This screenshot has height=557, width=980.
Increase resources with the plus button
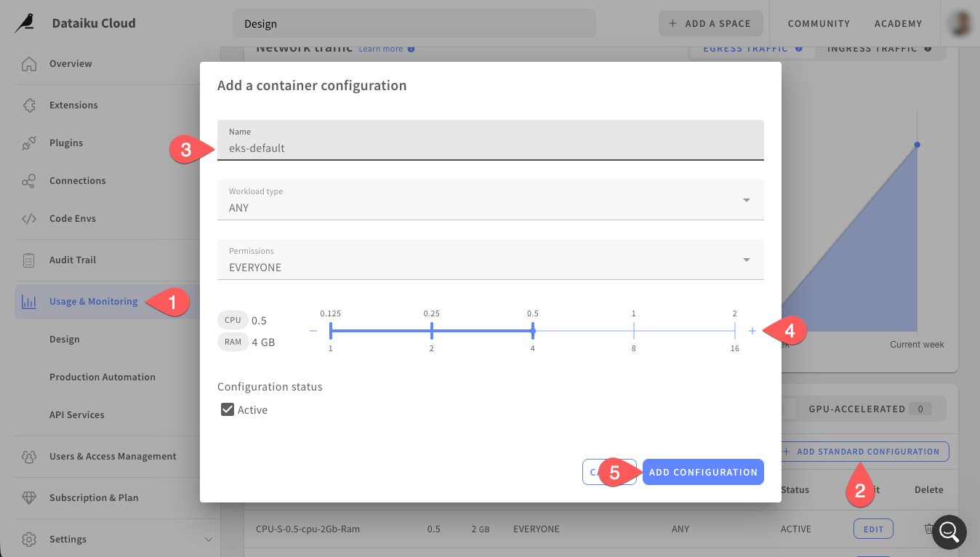pos(752,331)
